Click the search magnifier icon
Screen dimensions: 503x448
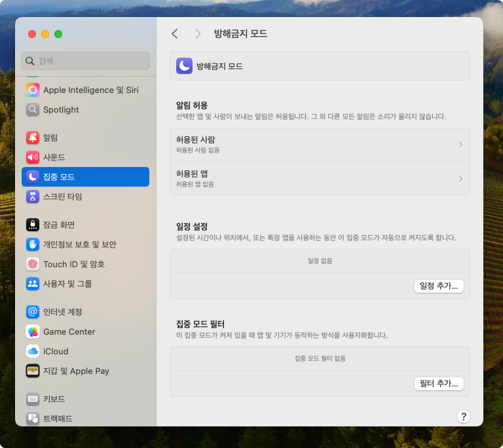30,61
